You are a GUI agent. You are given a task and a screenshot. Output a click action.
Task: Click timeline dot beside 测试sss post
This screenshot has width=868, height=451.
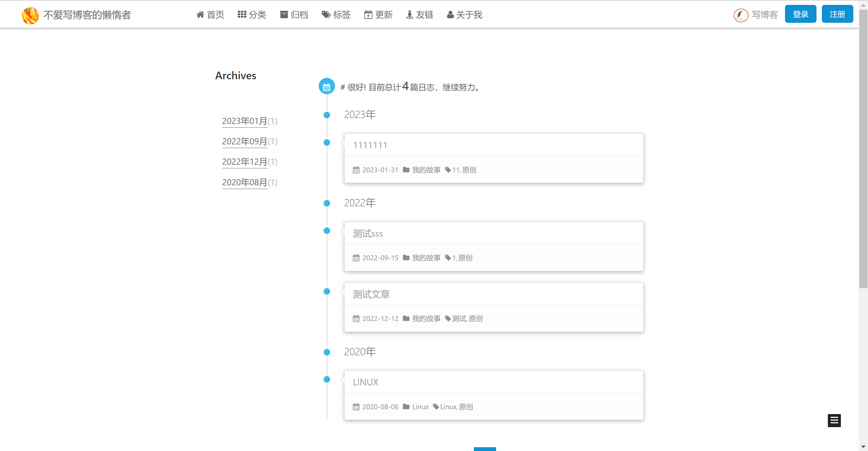tap(327, 231)
